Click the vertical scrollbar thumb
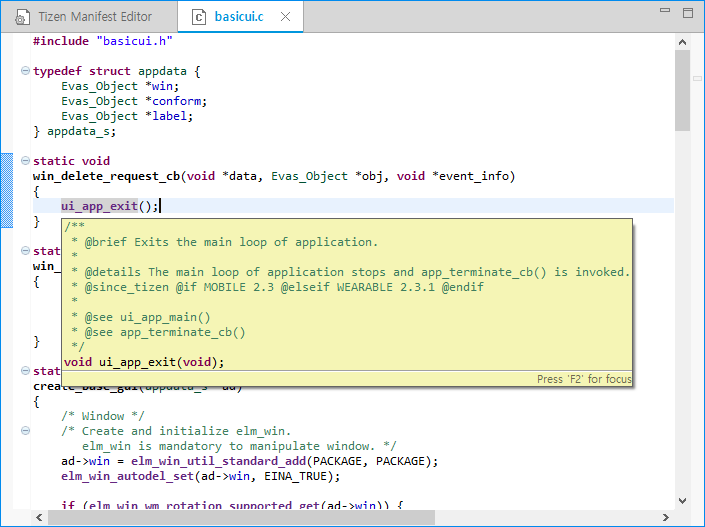This screenshot has height=527, width=705. [682, 90]
